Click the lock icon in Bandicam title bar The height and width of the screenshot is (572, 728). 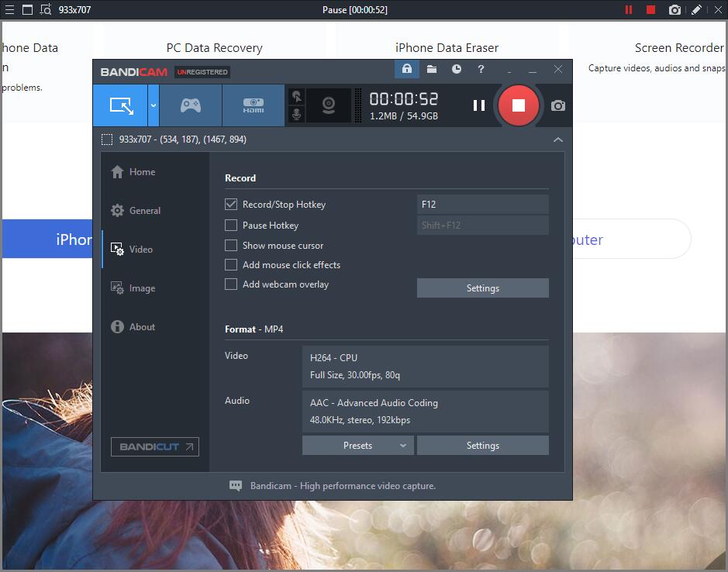(x=407, y=69)
